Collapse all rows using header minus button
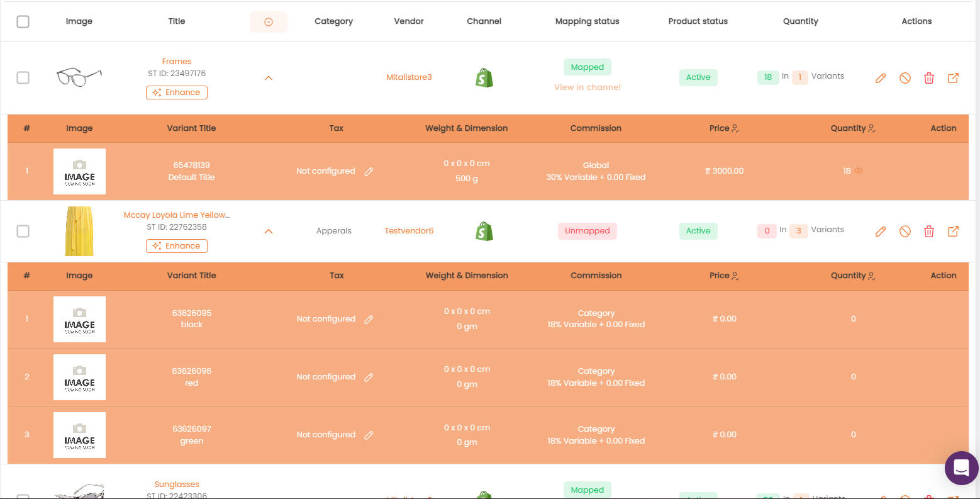The height and width of the screenshot is (499, 980). point(269,22)
